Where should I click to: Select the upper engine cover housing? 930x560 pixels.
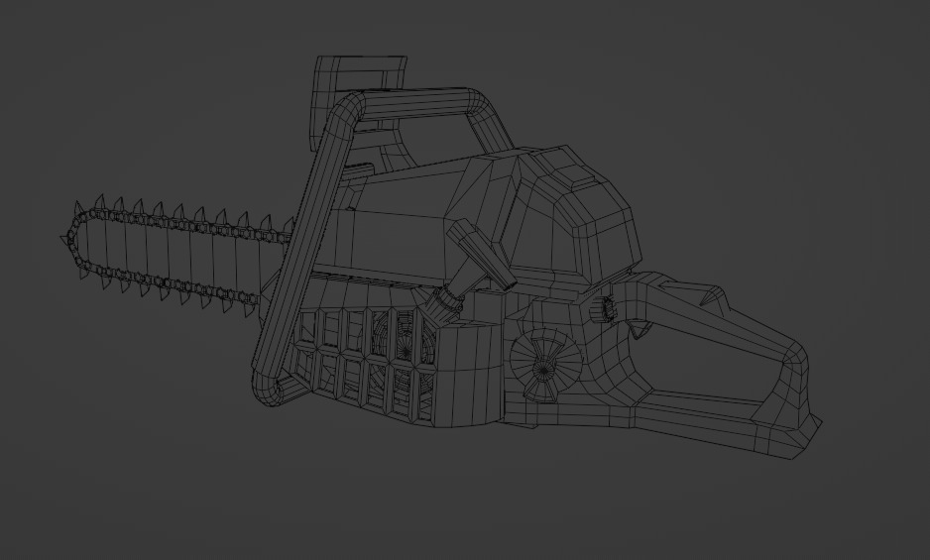542,219
